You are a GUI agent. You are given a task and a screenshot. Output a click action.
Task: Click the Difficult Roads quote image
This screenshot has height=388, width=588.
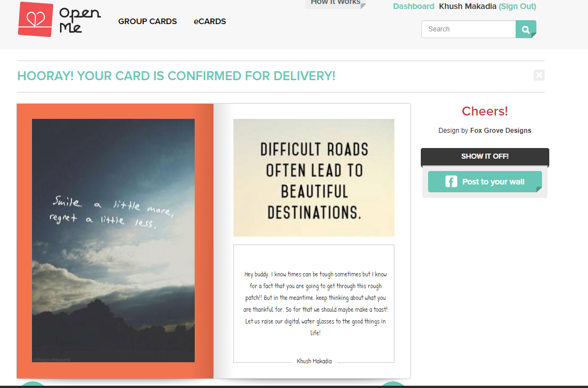coord(314,178)
